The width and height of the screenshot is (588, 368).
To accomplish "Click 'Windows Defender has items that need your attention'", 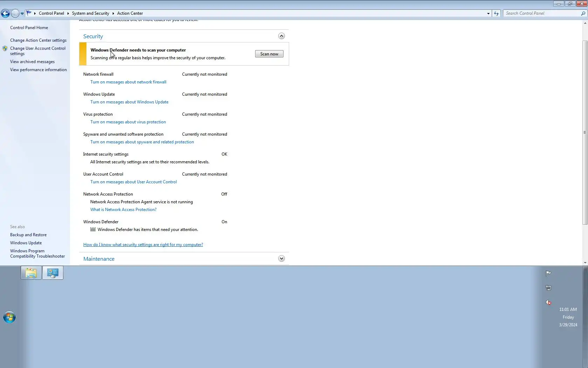I will pyautogui.click(x=148, y=230).
